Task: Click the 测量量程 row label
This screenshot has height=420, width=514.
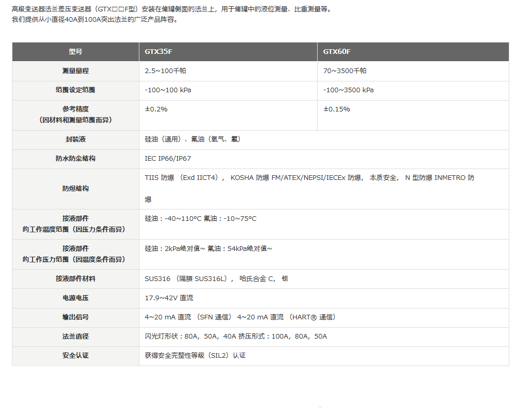Action: 76,71
